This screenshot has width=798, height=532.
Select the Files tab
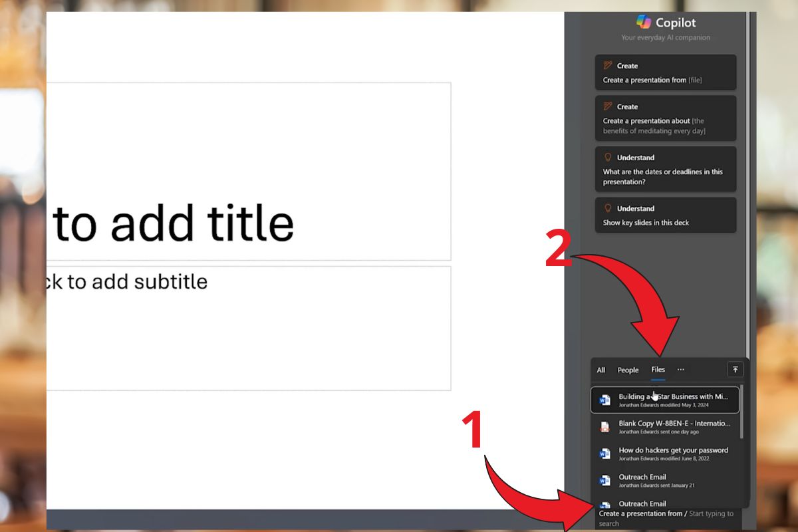tap(658, 370)
